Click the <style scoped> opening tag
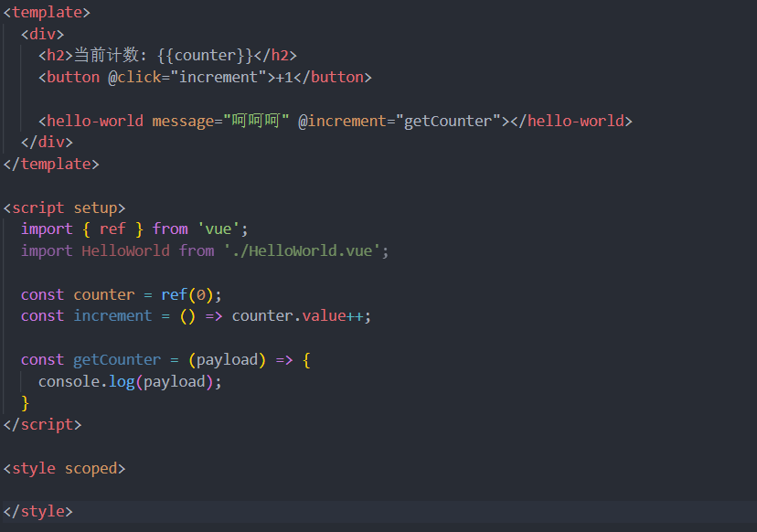This screenshot has width=757, height=532. [64, 468]
